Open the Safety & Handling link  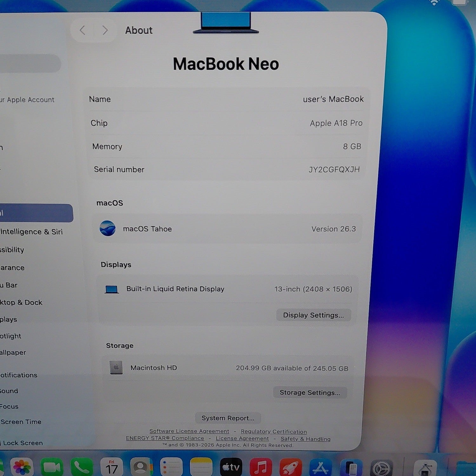click(305, 439)
